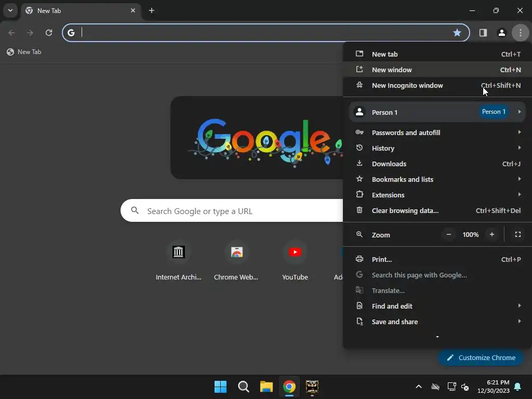Screen dimensions: 532x399
Task: Open Downloads from the menu
Action: [x=437, y=164]
